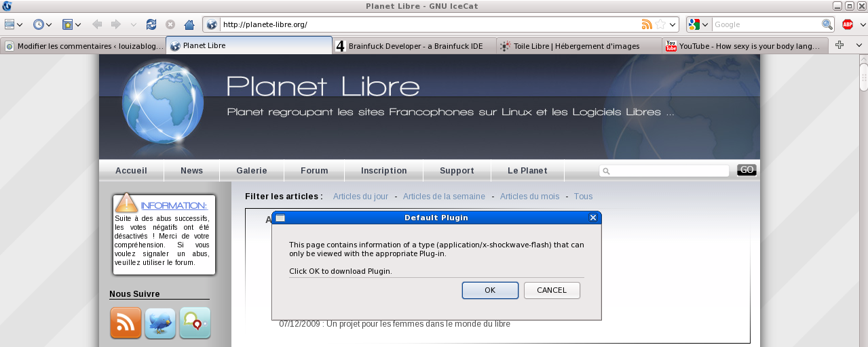Click the IceCat logo in title bar
868x347 pixels.
7,6
